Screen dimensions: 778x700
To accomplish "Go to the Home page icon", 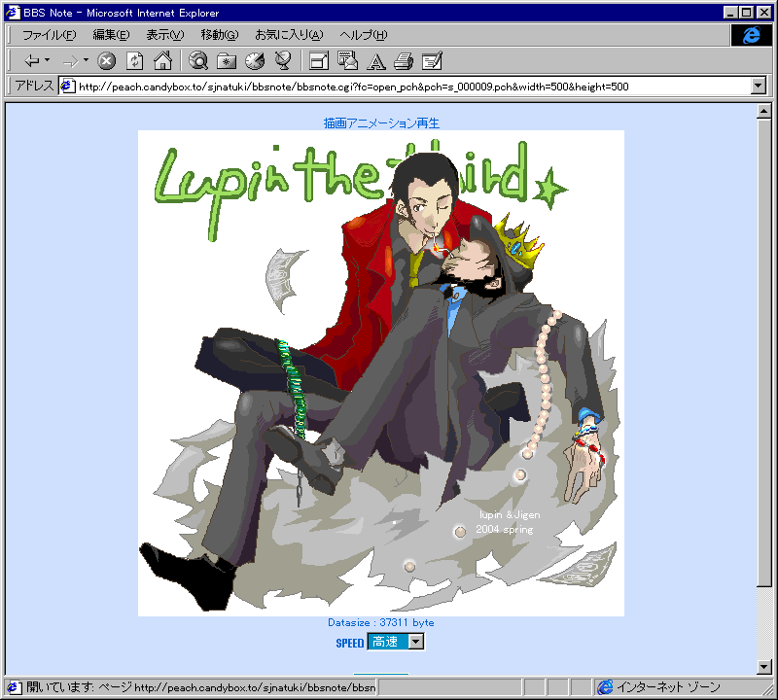I will click(x=162, y=61).
